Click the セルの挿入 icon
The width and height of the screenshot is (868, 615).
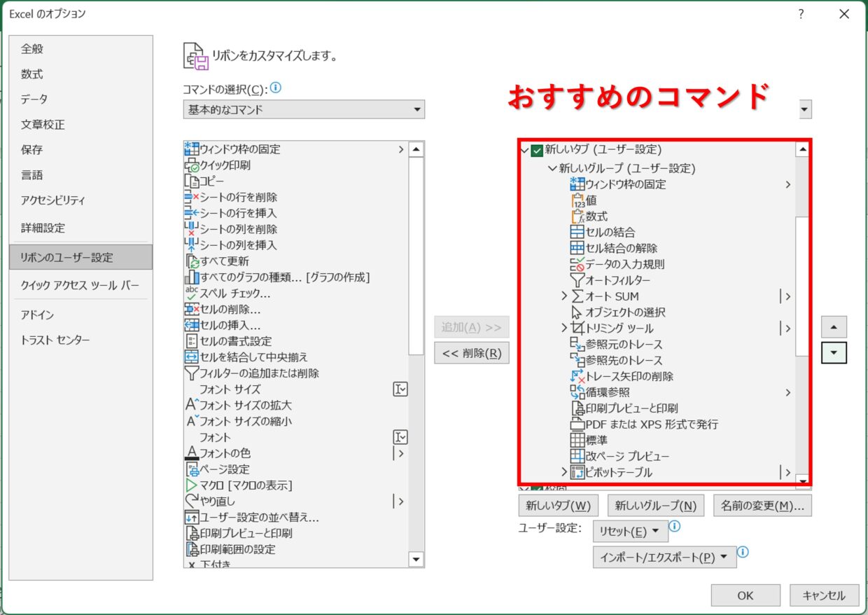(192, 325)
